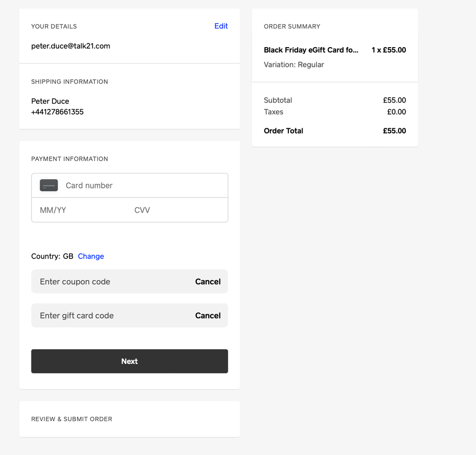The width and height of the screenshot is (476, 455).
Task: Click into the CVV field
Action: pyautogui.click(x=176, y=210)
